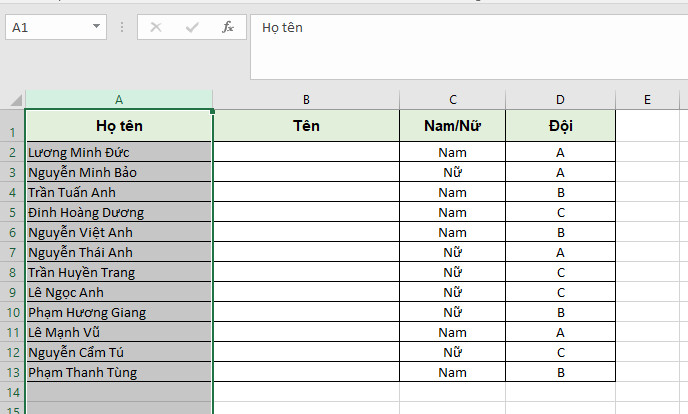Viewport: 688px width, 414px height.
Task: Click Đội value A in Nguyễn Thái Anh row
Action: click(x=561, y=252)
